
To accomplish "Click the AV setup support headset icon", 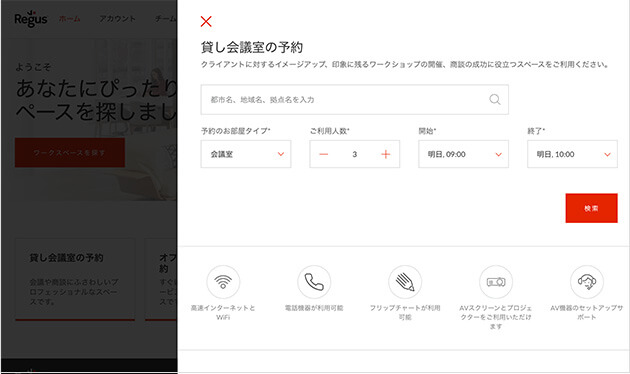I will click(587, 282).
